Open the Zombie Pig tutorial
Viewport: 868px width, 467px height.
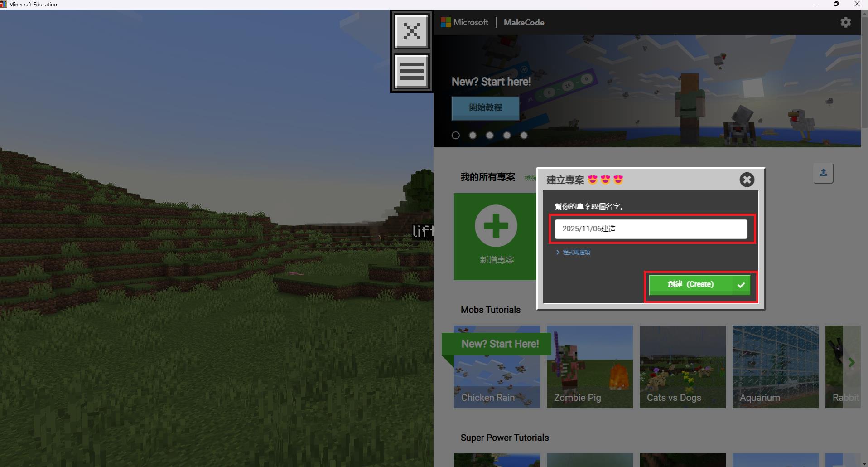589,366
